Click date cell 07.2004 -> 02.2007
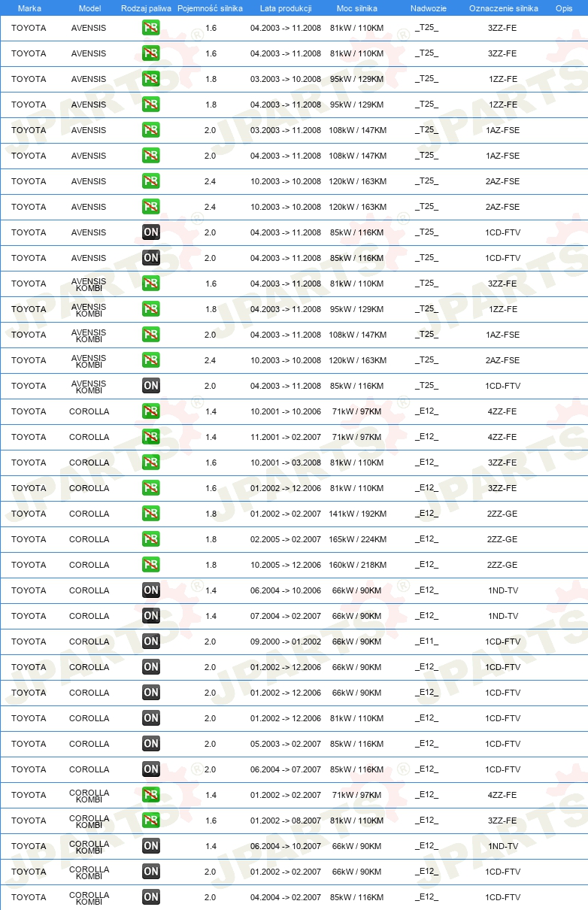Viewport: 588px width, 910px height. coord(286,616)
